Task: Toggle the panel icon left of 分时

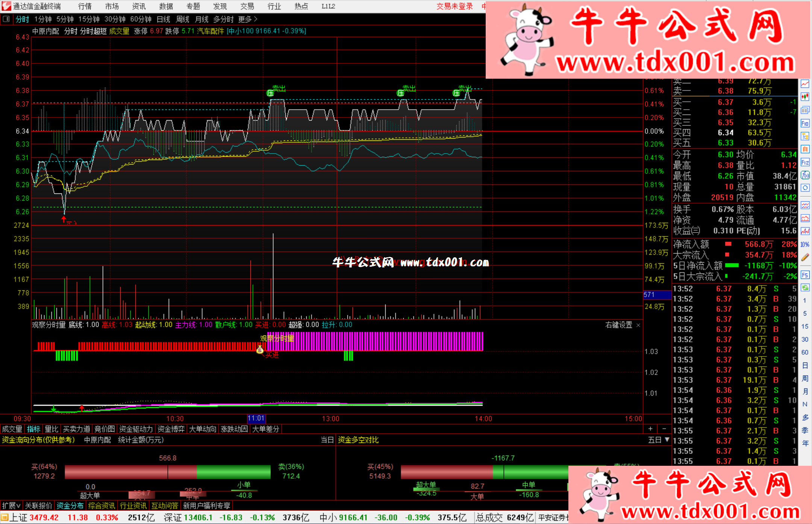Action: click(x=6, y=19)
